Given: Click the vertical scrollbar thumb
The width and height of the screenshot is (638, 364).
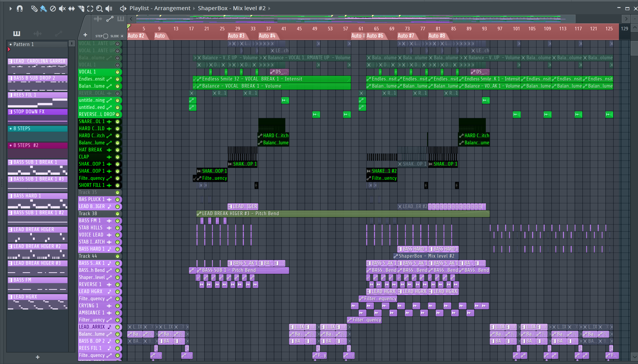Looking at the screenshot, I should [x=634, y=48].
